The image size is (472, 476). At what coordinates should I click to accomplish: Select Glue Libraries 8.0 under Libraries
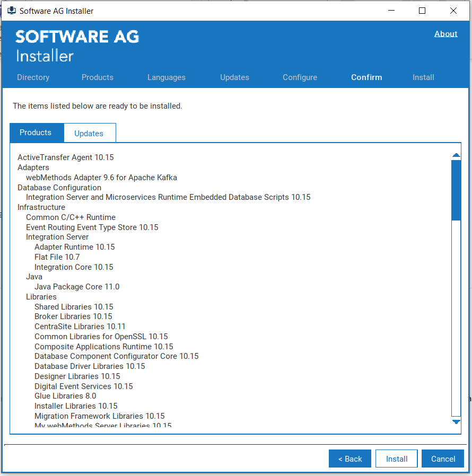tap(65, 395)
